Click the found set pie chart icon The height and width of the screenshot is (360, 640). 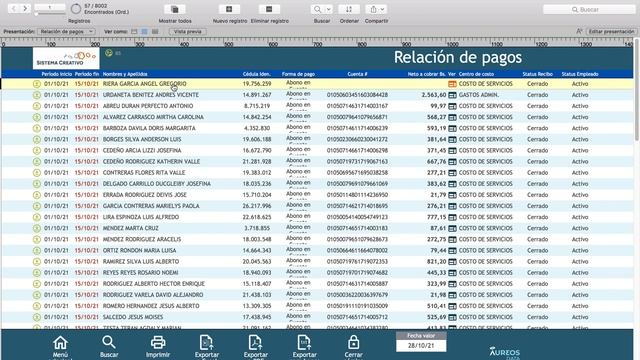(x=76, y=9)
